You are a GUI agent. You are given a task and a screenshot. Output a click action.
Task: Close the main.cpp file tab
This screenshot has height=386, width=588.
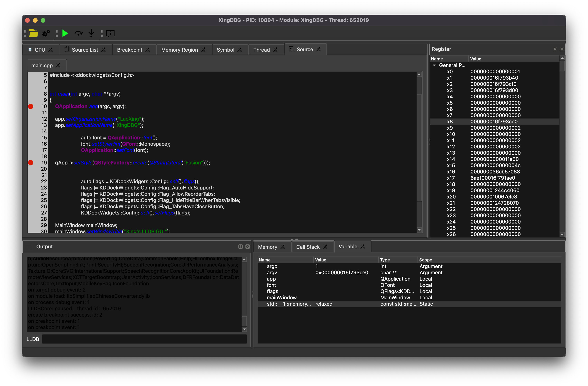pos(58,65)
